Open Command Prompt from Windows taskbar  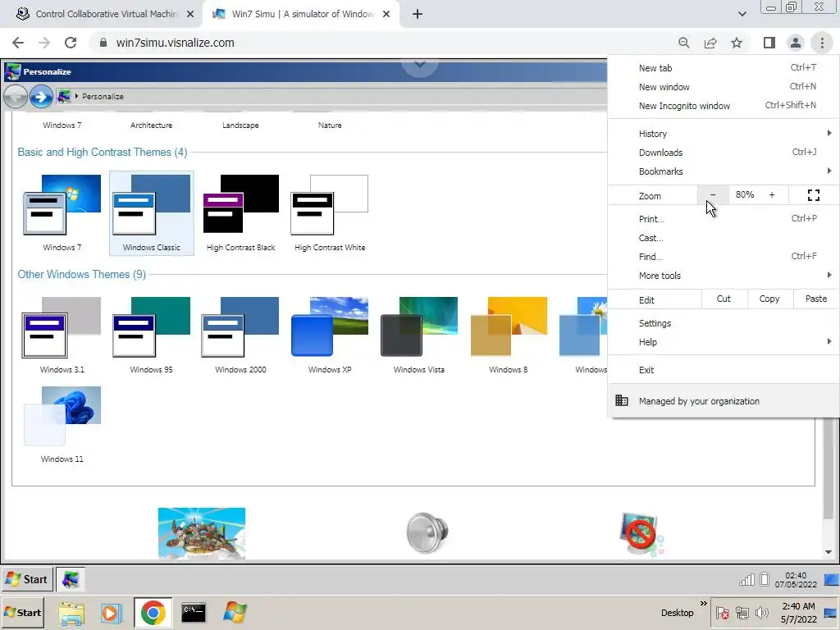point(194,613)
